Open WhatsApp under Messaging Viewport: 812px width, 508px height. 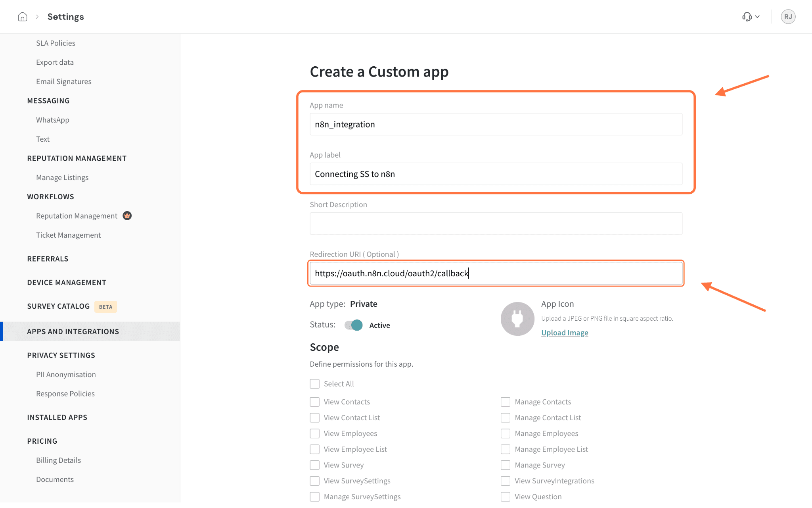tap(53, 120)
